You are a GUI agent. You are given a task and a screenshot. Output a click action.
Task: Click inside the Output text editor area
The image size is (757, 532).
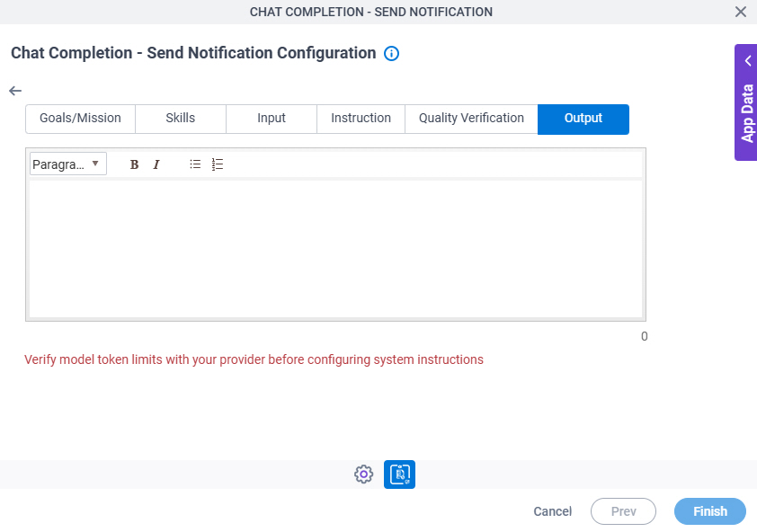tap(335, 249)
